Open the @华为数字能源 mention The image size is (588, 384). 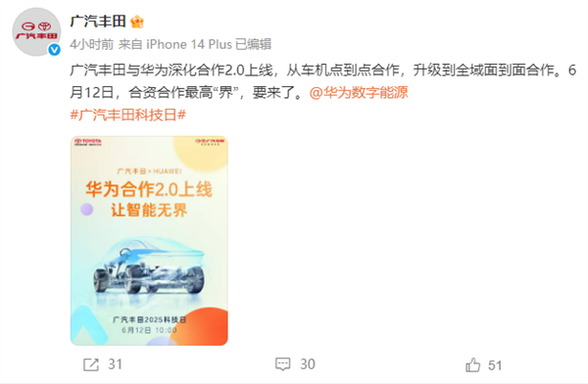(359, 93)
